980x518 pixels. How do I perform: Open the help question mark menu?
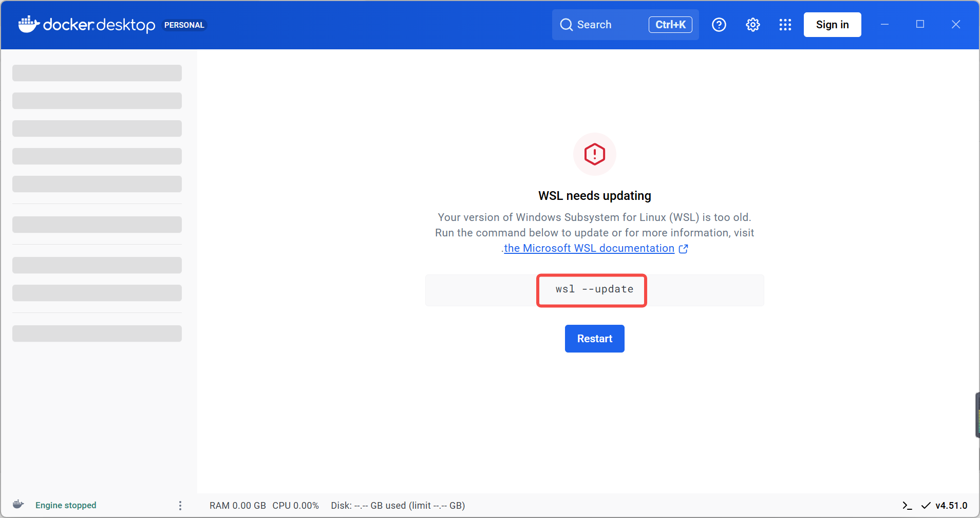pyautogui.click(x=719, y=25)
